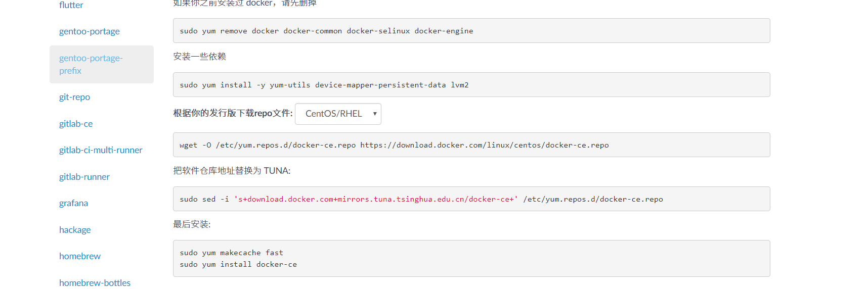Click the red sed substitution string
The width and height of the screenshot is (868, 289).
tap(376, 199)
